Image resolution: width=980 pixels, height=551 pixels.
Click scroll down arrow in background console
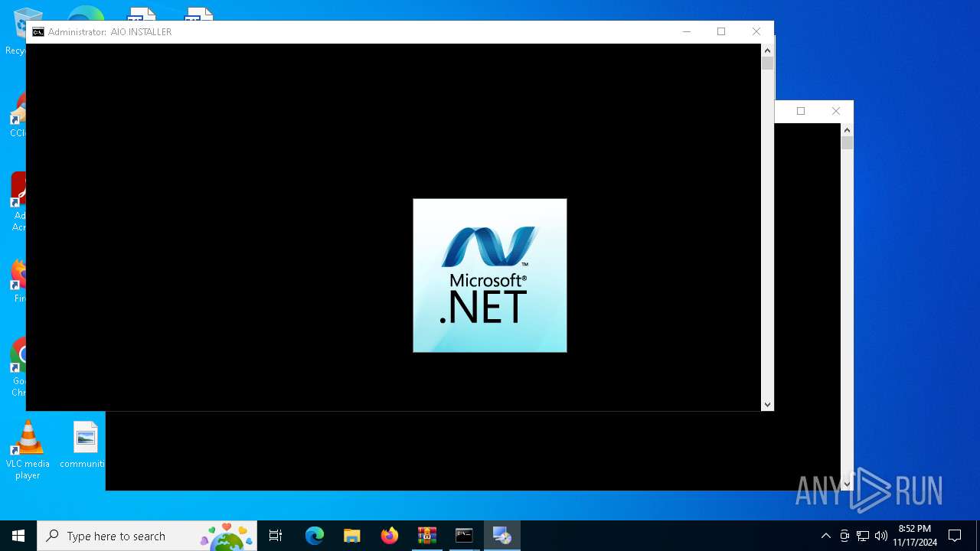tap(847, 484)
